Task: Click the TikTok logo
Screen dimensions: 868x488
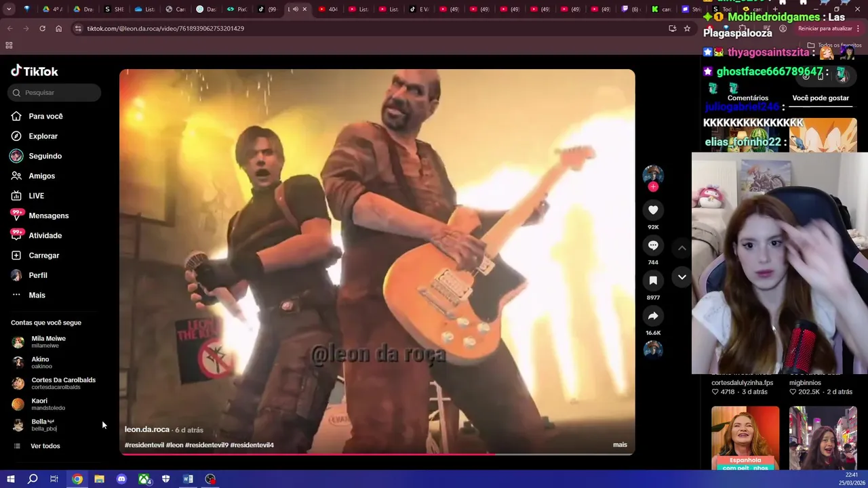Action: pyautogui.click(x=35, y=71)
